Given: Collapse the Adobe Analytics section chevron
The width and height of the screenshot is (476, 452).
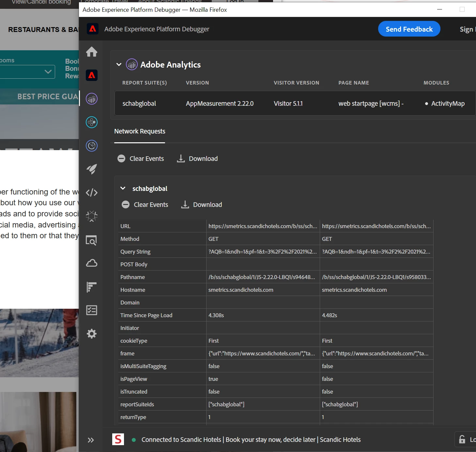Looking at the screenshot, I should coord(119,65).
